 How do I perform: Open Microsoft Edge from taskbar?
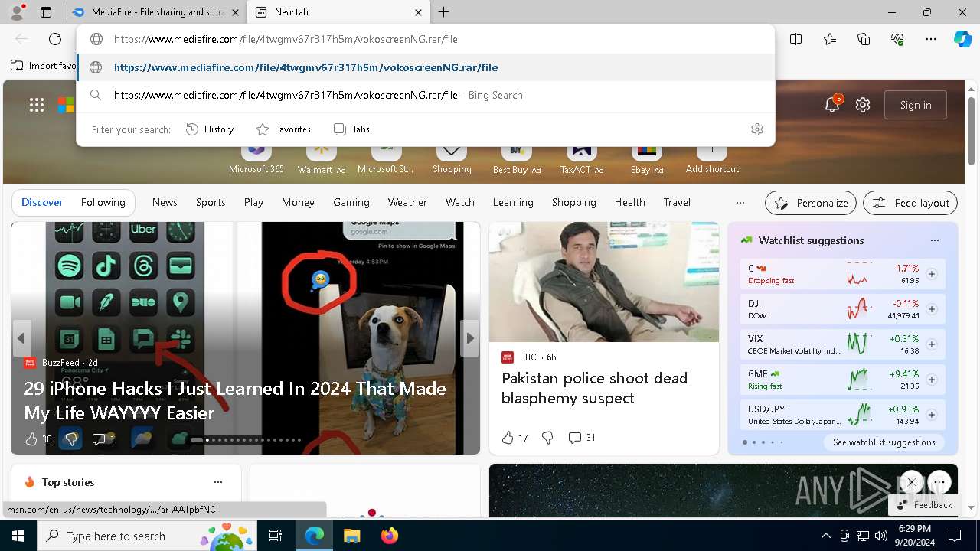click(315, 536)
